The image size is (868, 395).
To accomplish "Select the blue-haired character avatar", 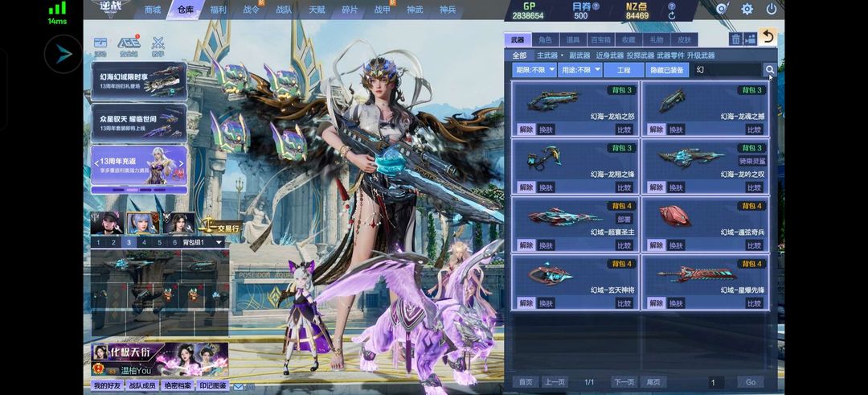I will pos(143,223).
